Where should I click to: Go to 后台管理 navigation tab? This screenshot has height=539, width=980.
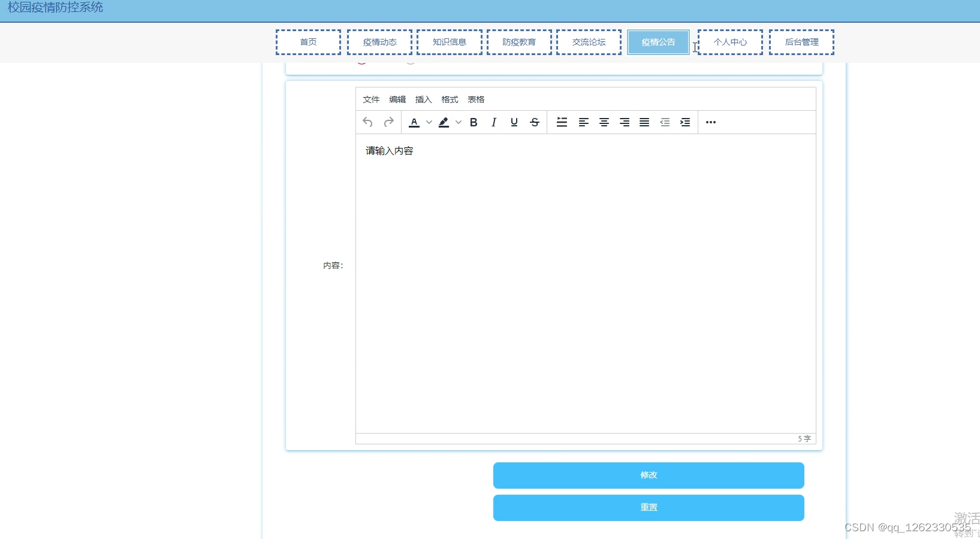click(801, 42)
